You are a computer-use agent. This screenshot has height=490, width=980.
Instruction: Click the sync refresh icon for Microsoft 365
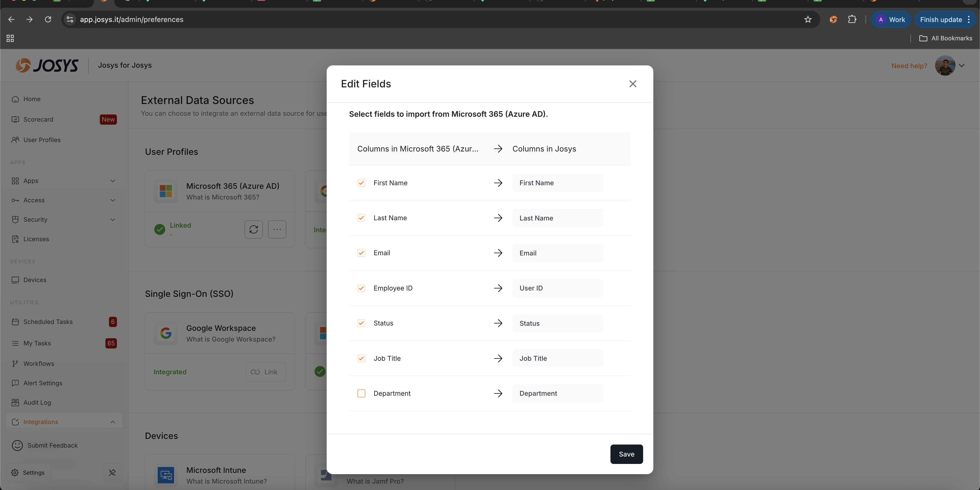click(253, 229)
